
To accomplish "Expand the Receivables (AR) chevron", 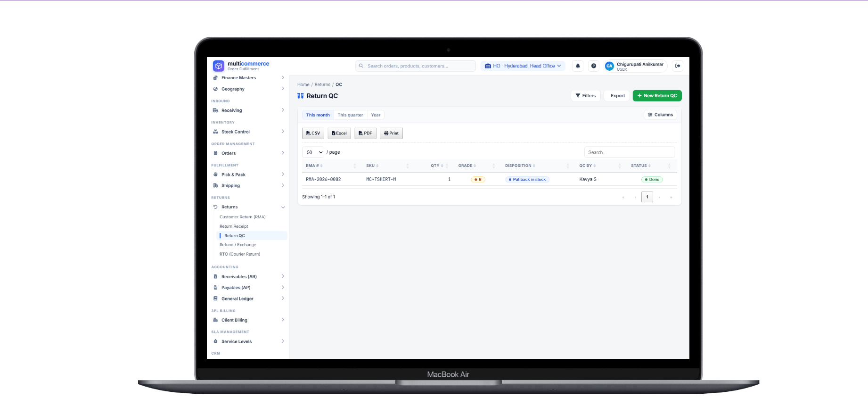I will [x=283, y=276].
